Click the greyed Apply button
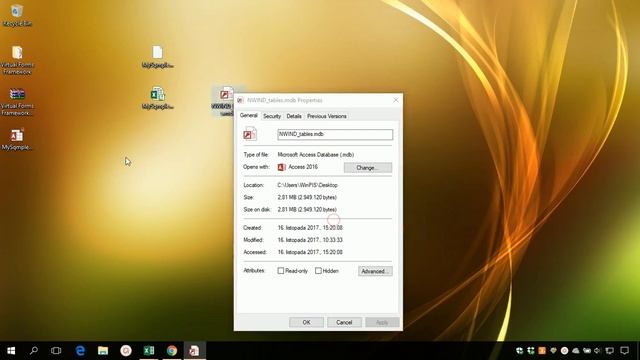The width and height of the screenshot is (640, 360). click(382, 322)
